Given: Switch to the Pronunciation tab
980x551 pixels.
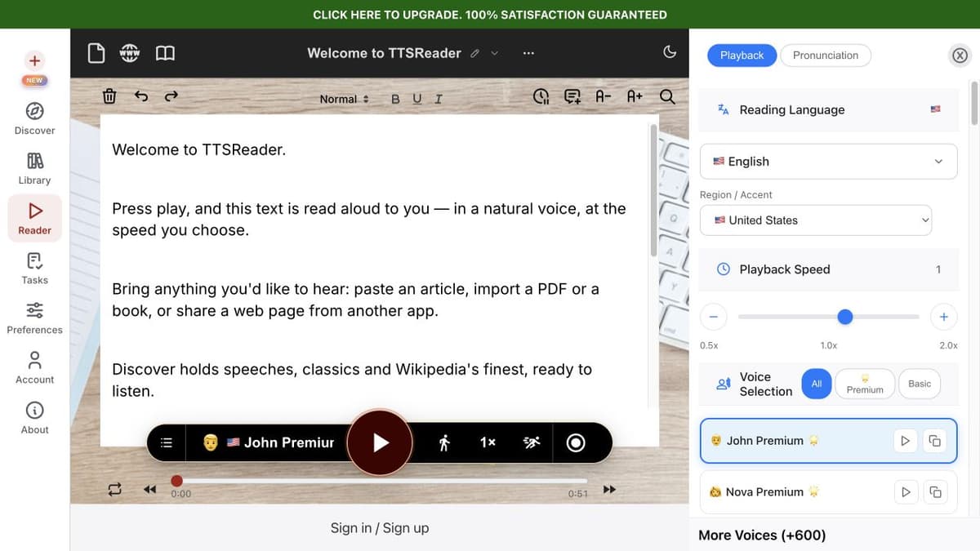Looking at the screenshot, I should [826, 56].
